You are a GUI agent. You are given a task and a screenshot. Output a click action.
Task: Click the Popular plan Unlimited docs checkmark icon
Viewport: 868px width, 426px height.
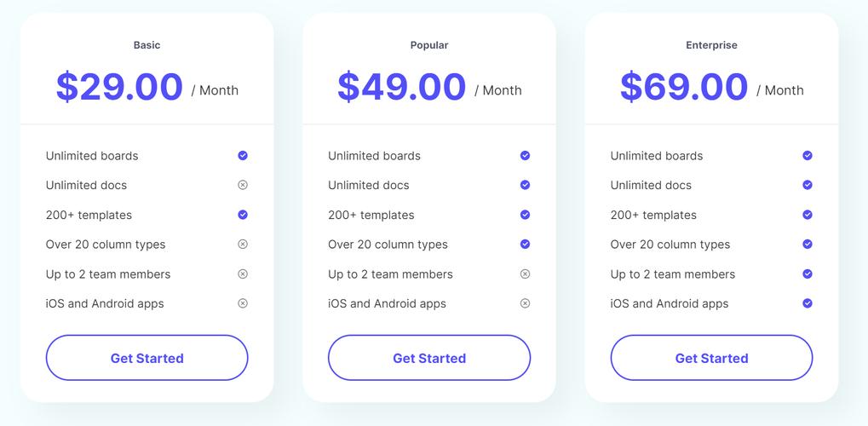(525, 185)
